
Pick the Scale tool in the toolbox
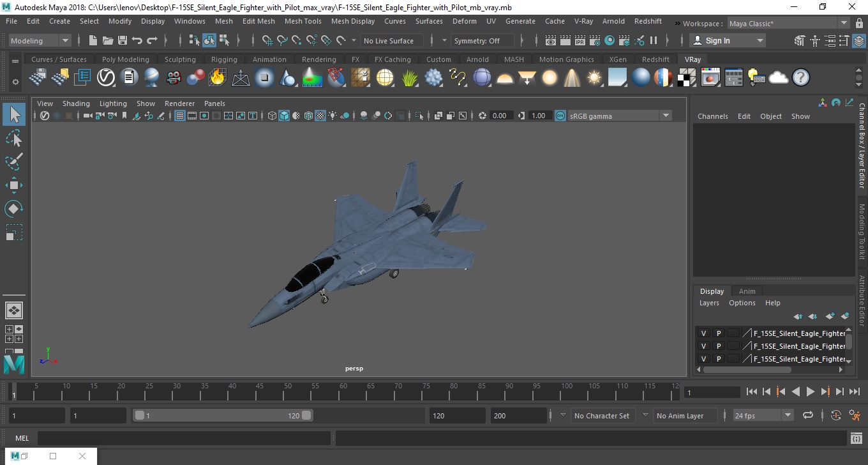(x=13, y=232)
